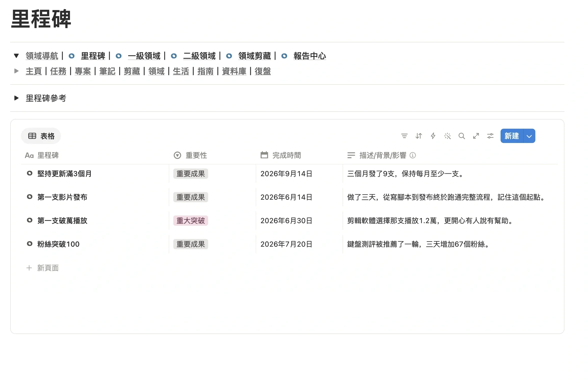Screen dimensions: 588x383
Task: Click the 重大突破 tag
Action: pyautogui.click(x=191, y=221)
